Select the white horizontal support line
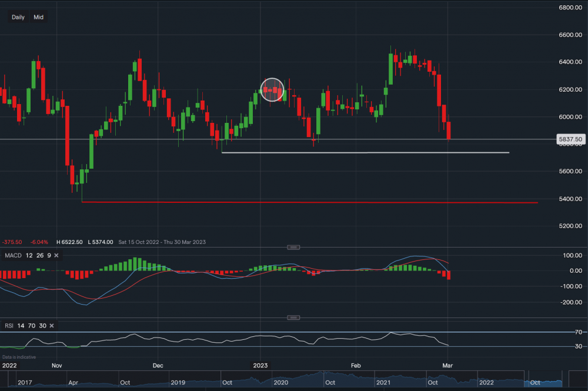The width and height of the screenshot is (588, 391). (365, 153)
